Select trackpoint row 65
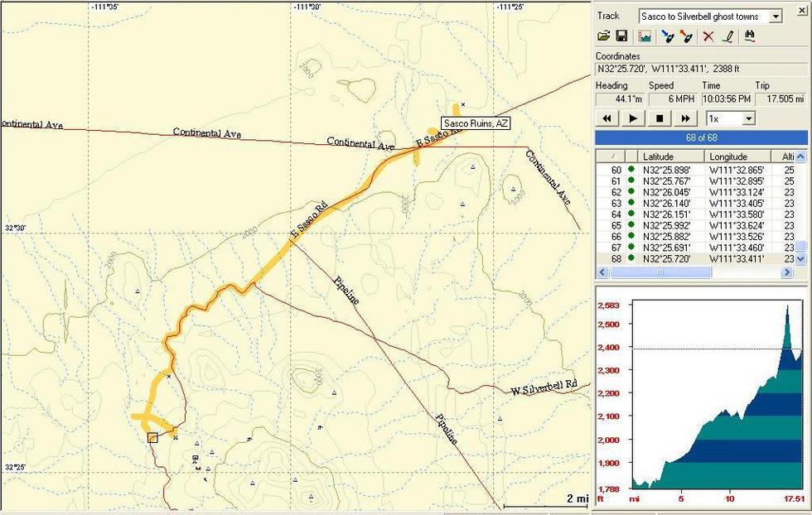The image size is (812, 515). (x=695, y=226)
